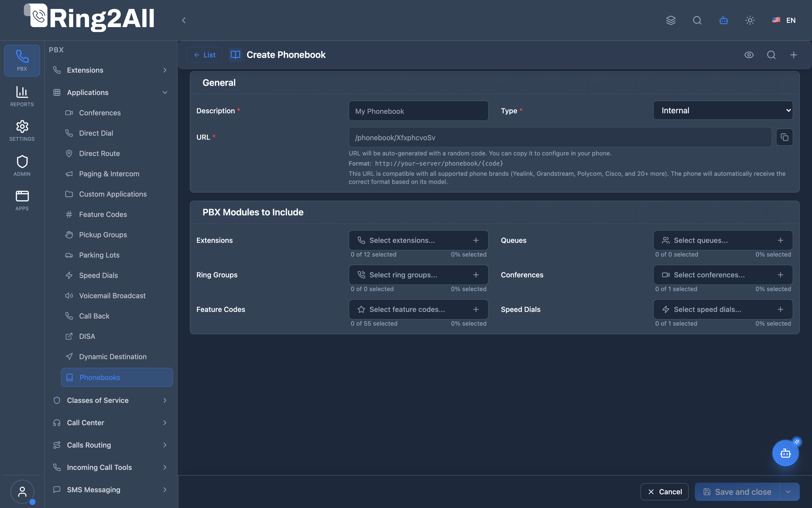Expand the Extensions menu group
The image size is (812, 508).
111,70
